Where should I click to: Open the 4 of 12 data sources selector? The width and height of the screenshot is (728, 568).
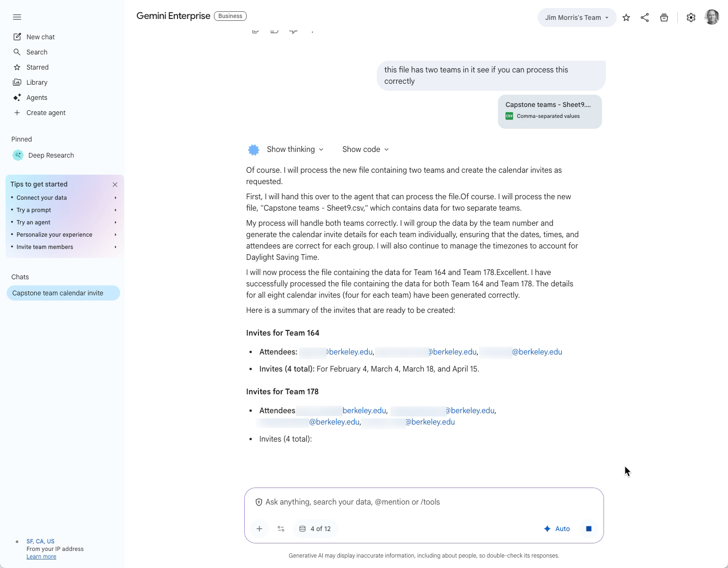click(315, 529)
